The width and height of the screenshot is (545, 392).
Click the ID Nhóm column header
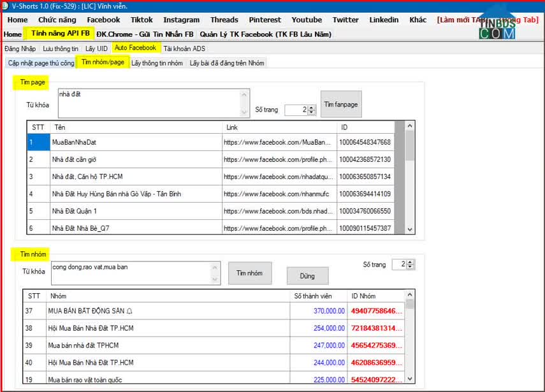(x=376, y=296)
